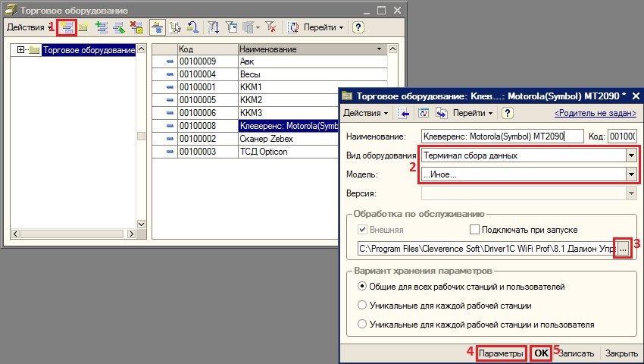The width and height of the screenshot is (644, 364).
Task: Select Уникальные для каждой рабочей станции radio
Action: pos(362,305)
